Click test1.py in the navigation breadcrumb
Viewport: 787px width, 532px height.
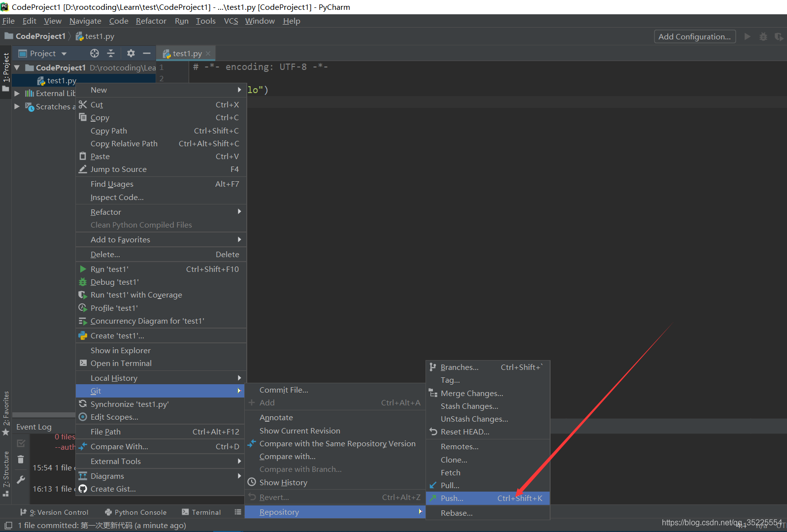[x=95, y=36]
